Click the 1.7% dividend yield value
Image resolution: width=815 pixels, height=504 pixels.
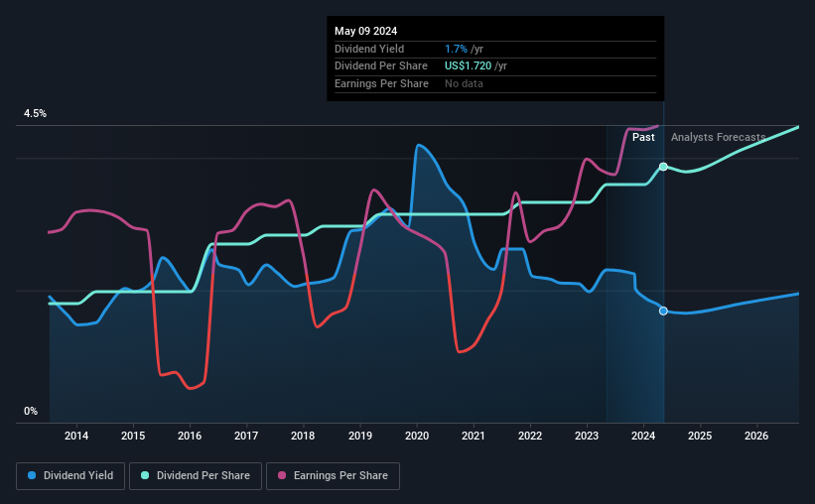coord(456,49)
